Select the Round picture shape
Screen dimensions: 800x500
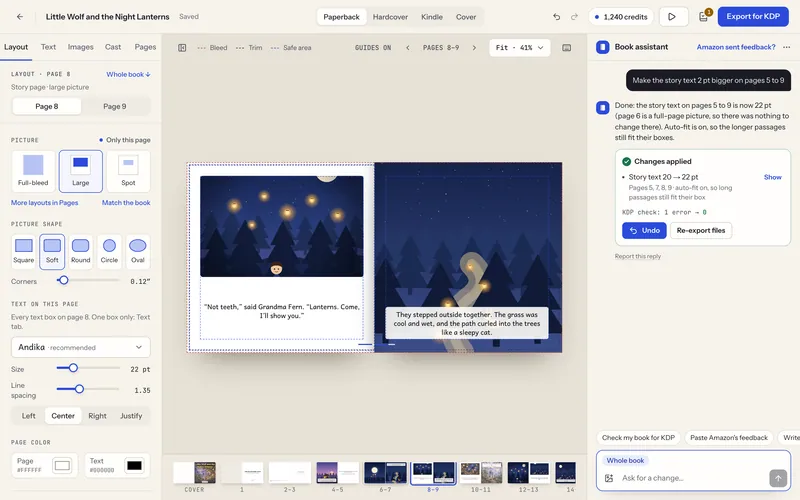click(x=81, y=251)
